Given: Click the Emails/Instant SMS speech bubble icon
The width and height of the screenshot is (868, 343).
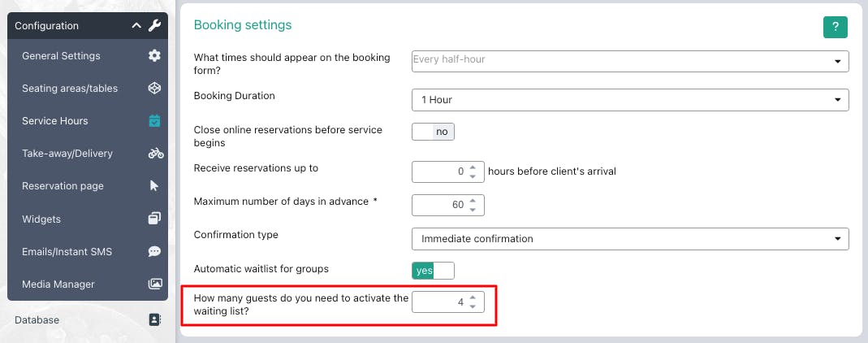Looking at the screenshot, I should (154, 251).
